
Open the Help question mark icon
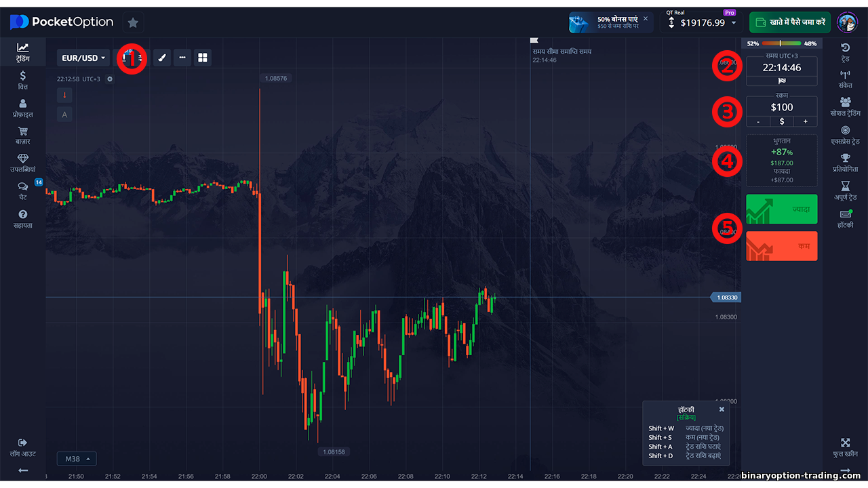[23, 218]
